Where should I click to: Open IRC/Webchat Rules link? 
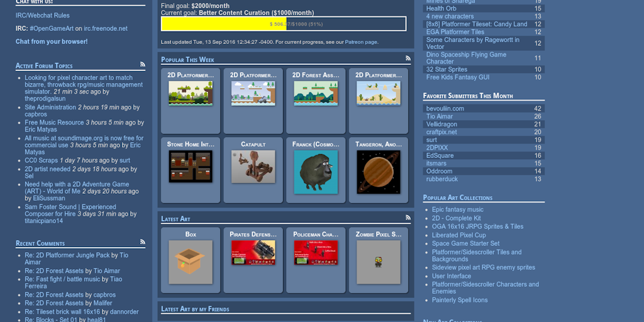43,16
